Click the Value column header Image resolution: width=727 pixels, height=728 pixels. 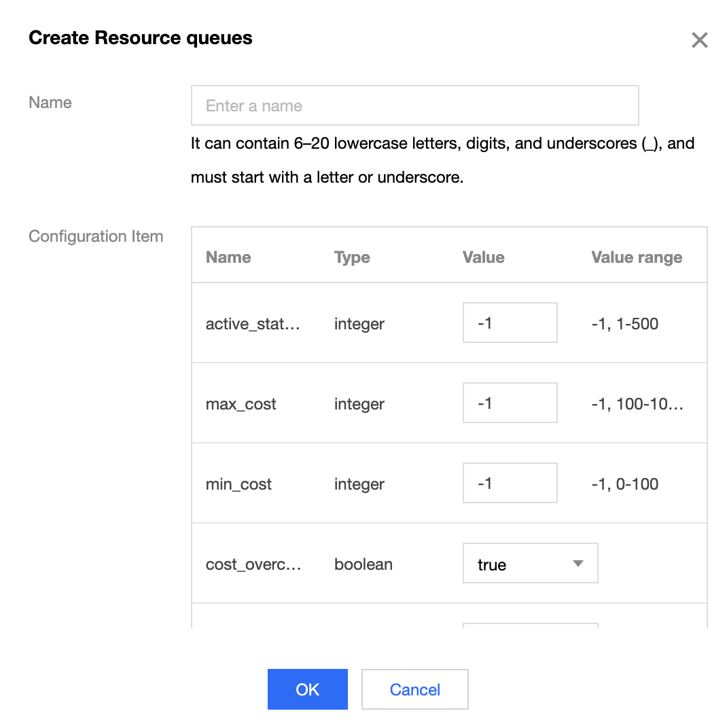[483, 257]
